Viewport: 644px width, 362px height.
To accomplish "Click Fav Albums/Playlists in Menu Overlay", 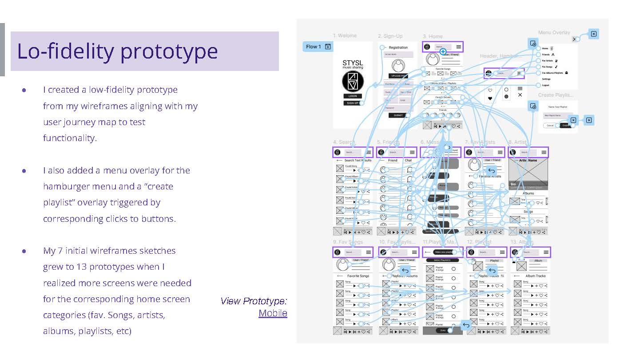I will coord(553,73).
